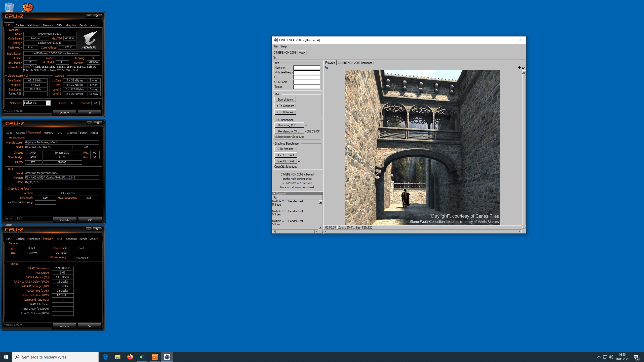Run Rendering (1 CPU) benchmark
The width and height of the screenshot is (644, 362).
pyautogui.click(x=289, y=125)
